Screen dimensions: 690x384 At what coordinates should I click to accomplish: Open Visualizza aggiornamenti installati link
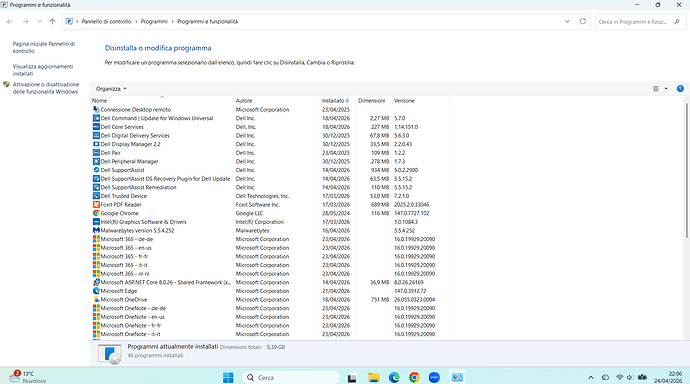(x=43, y=70)
